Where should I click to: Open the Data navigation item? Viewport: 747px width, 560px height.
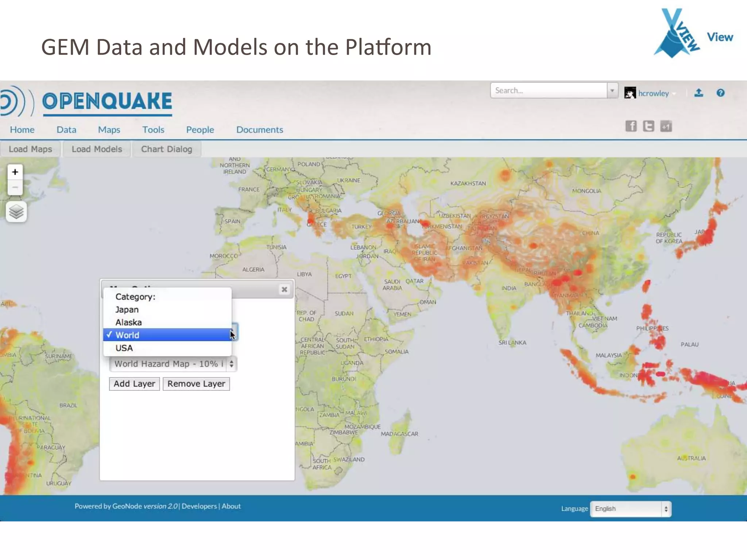(66, 130)
